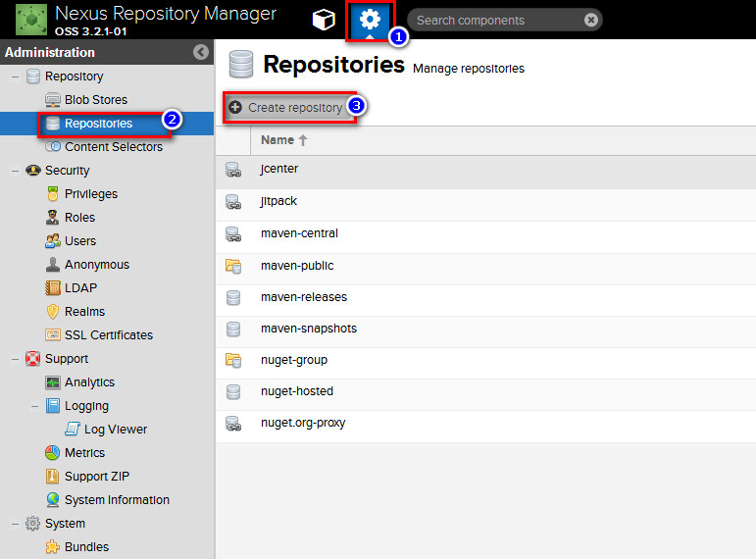Screen dimensions: 756x559
Task: Click the Bundles puzzle piece icon
Action: (x=53, y=547)
